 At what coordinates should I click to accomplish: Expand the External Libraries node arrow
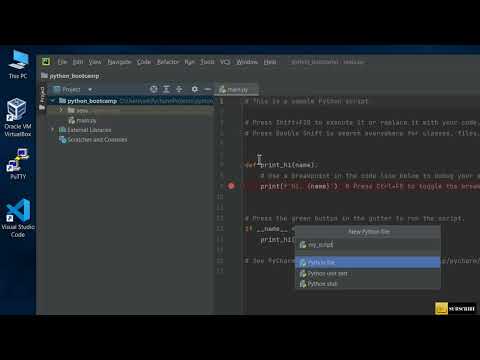click(53, 130)
